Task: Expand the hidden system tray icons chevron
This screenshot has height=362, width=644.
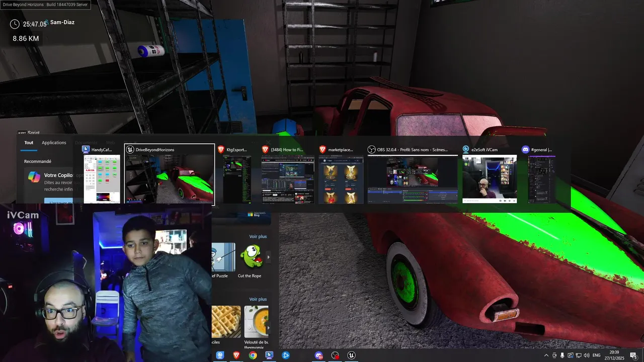Action: click(546, 355)
